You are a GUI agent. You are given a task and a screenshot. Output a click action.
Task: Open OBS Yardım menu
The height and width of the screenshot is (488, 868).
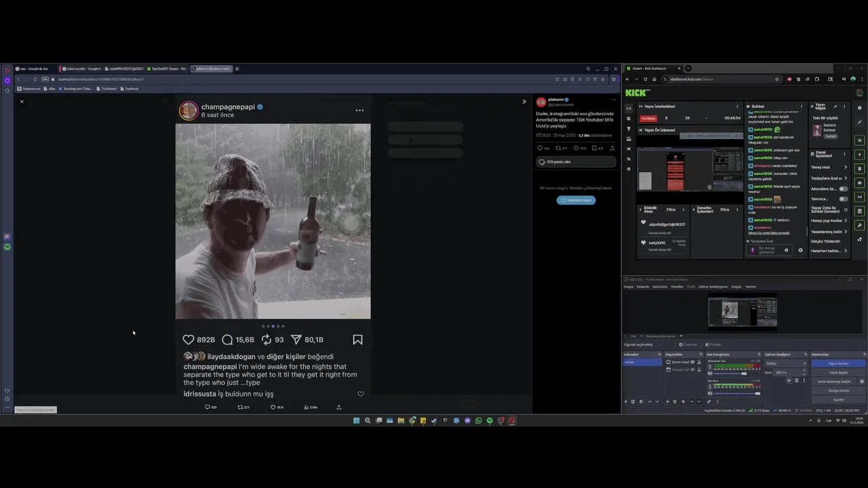tap(751, 287)
